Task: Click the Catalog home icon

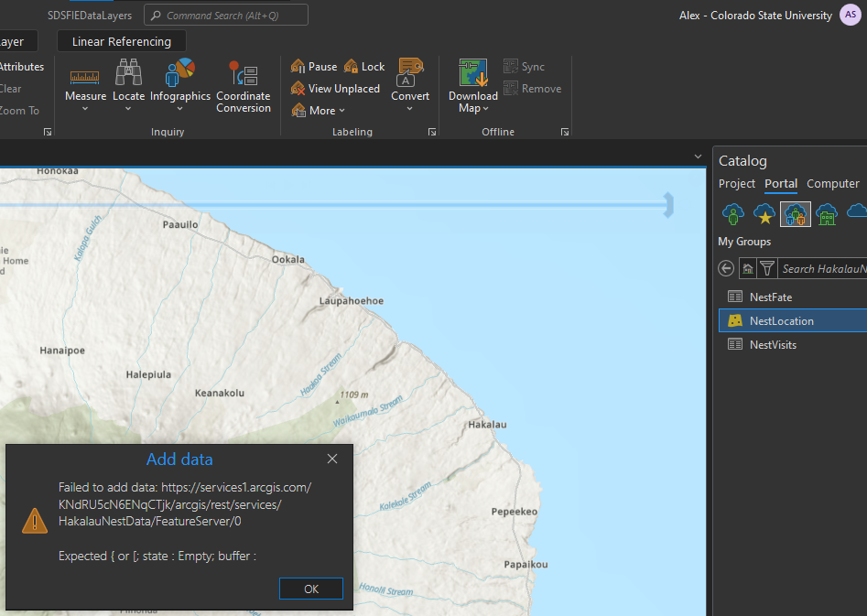Action: 748,269
